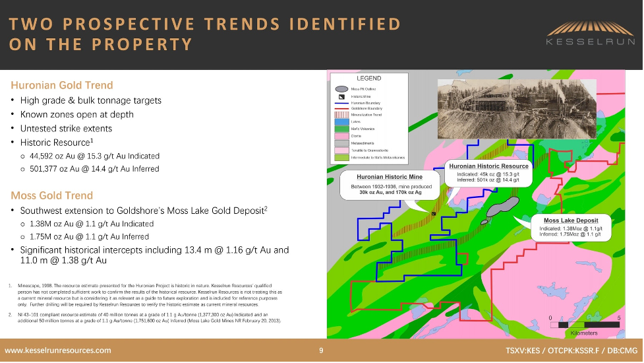Image resolution: width=644 pixels, height=363 pixels.
Task: Click the green Mafic Volcanics legend swatch
Action: pyautogui.click(x=341, y=129)
